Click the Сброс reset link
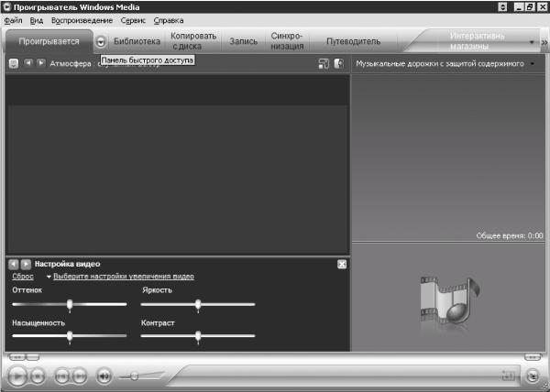The height and width of the screenshot is (392, 550). tap(23, 277)
